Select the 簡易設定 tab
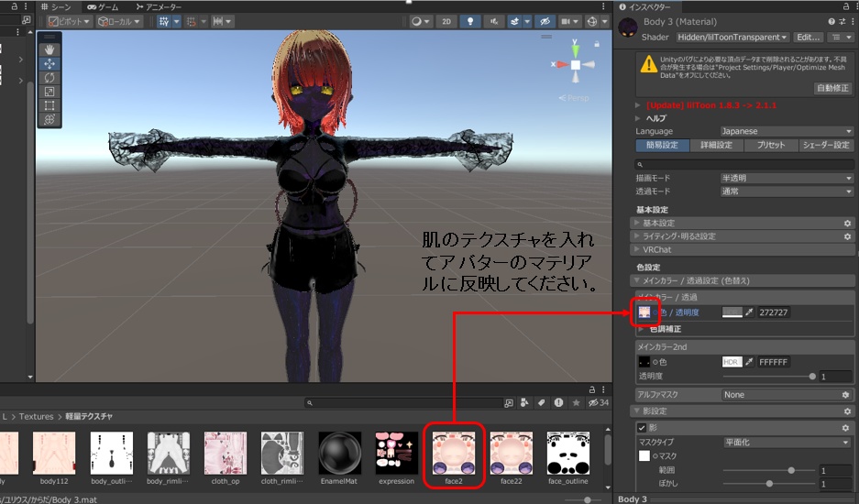This screenshot has height=504, width=859. click(662, 145)
